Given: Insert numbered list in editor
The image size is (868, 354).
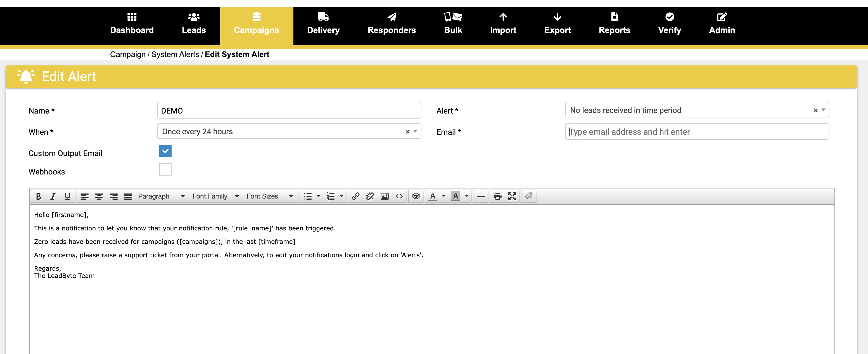Looking at the screenshot, I should [331, 196].
